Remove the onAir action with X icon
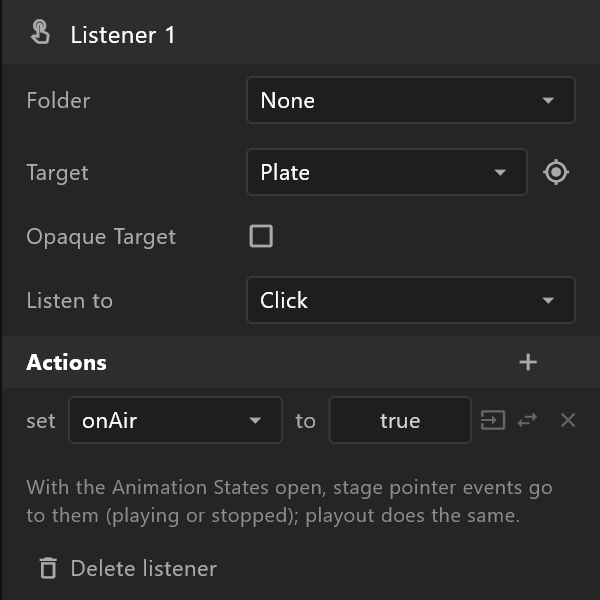The image size is (600, 600). point(568,420)
